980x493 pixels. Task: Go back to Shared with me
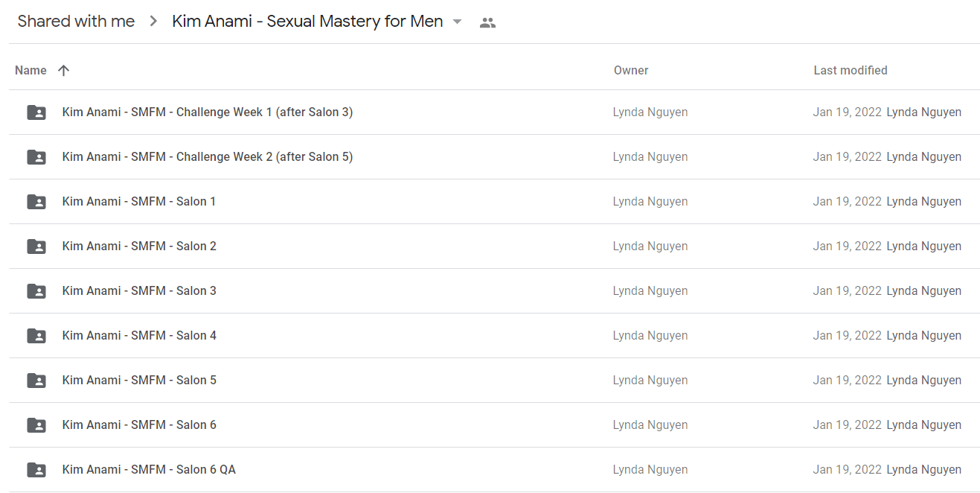(76, 22)
